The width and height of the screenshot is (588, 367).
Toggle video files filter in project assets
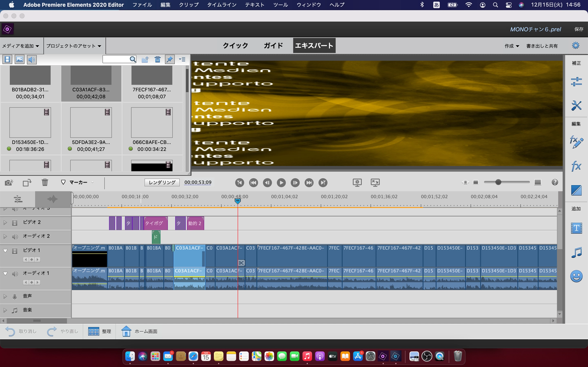pos(7,60)
